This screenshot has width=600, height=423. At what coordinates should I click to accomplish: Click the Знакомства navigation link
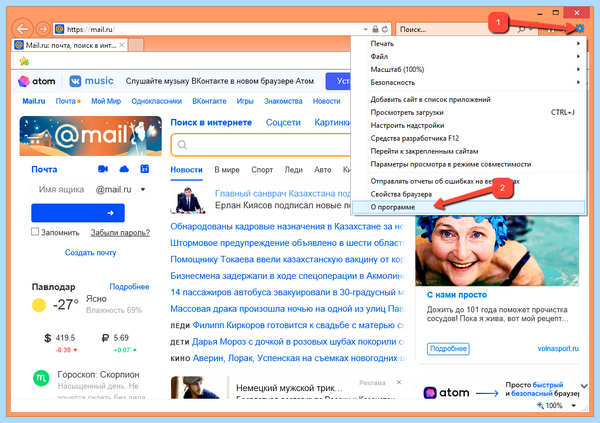click(x=283, y=101)
